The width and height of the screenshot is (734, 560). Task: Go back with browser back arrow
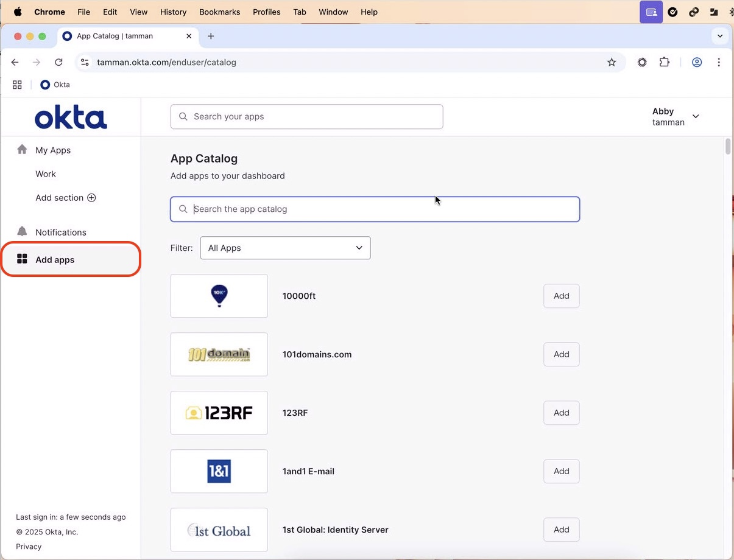pos(15,62)
